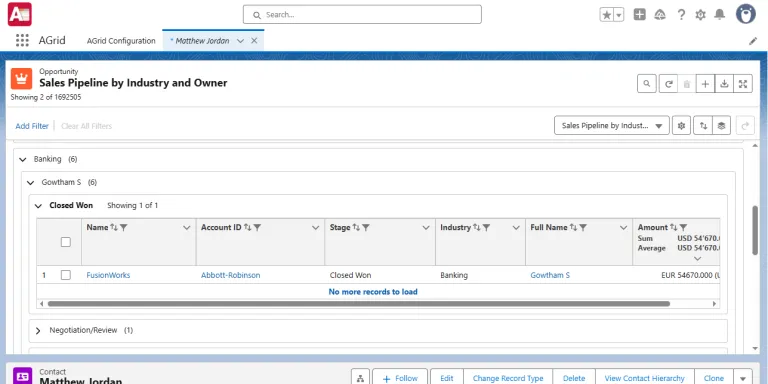Click the grid search magnifier icon
Image resolution: width=768 pixels, height=384 pixels.
[647, 84]
